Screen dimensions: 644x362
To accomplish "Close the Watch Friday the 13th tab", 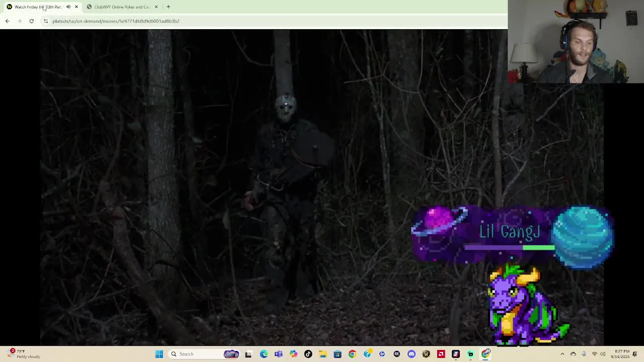I will tap(76, 7).
